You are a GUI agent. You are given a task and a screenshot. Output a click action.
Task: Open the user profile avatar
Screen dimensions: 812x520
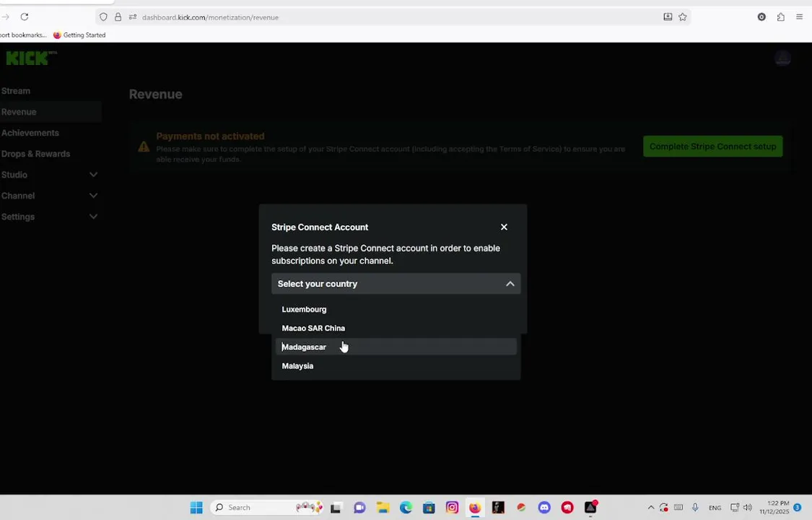tap(782, 58)
